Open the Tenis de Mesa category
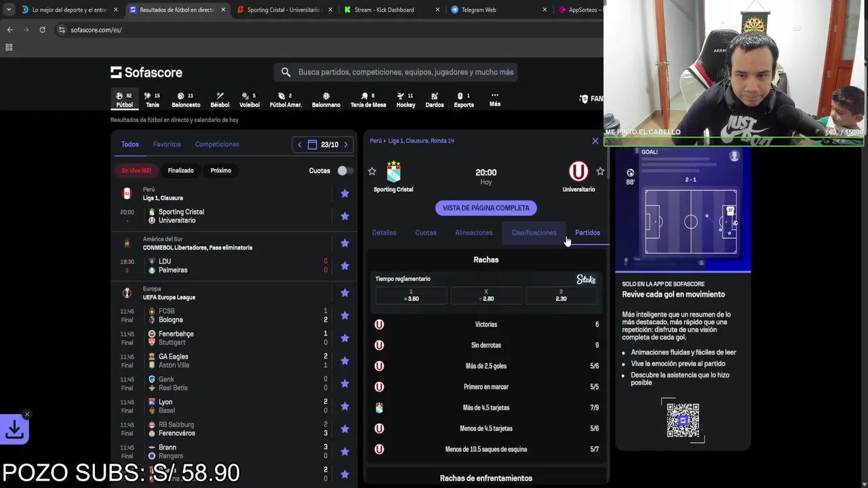 pos(368,100)
